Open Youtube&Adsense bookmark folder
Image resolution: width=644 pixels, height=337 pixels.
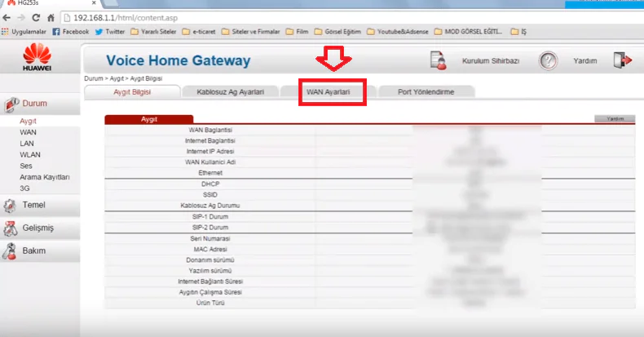[397, 32]
